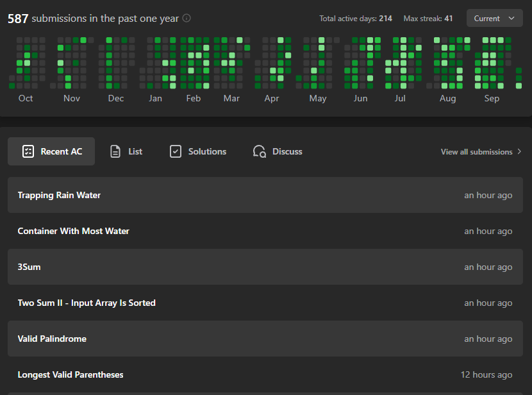Click 'an hour ago' on Valid Palindrome row
This screenshot has width=532, height=395.
point(488,339)
